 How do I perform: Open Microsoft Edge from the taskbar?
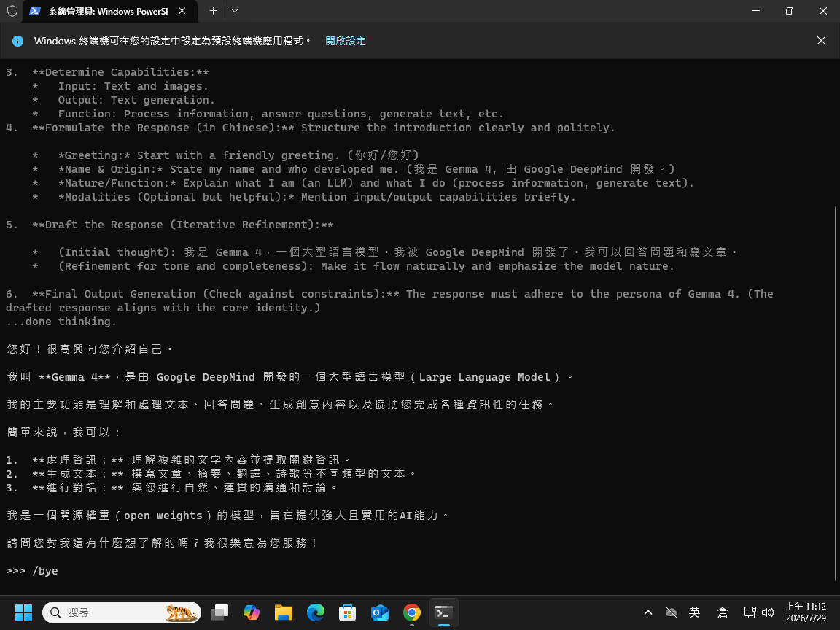click(x=316, y=612)
